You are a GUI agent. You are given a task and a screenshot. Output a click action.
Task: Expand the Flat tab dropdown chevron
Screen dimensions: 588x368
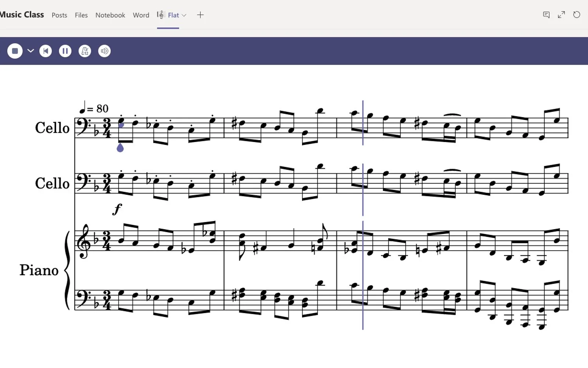pyautogui.click(x=184, y=15)
